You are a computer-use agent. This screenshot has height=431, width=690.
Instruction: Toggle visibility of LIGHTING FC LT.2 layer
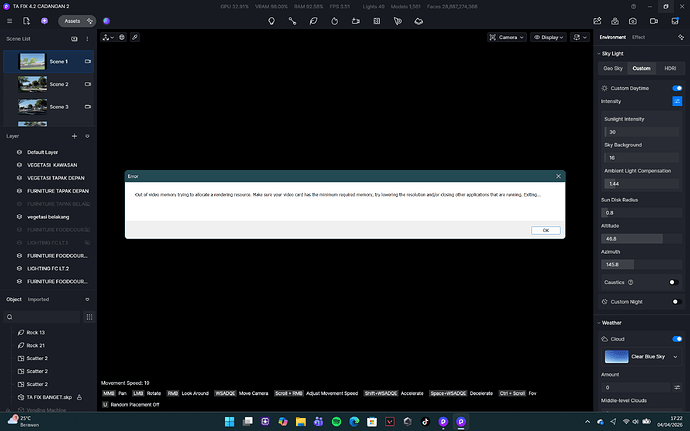(19, 269)
